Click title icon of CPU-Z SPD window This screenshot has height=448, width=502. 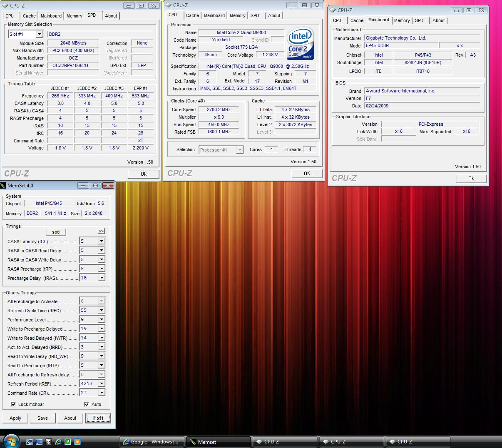(5, 5)
